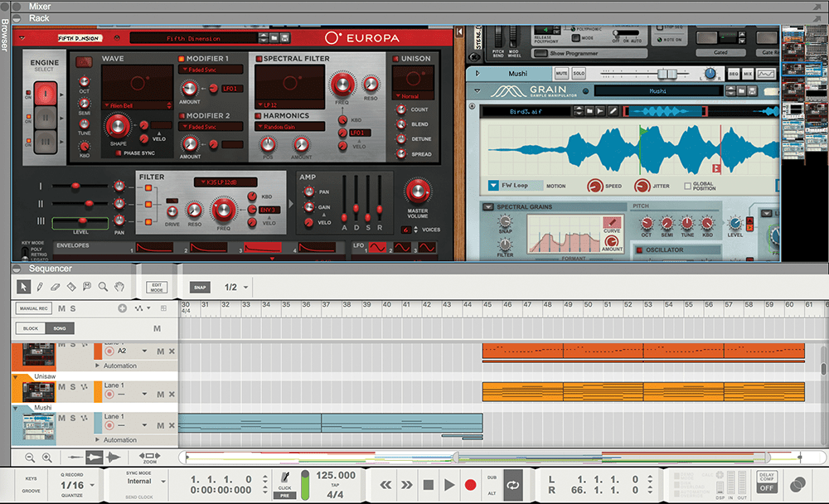Image resolution: width=829 pixels, height=504 pixels.
Task: Open the FW Loop motion dropdown
Action: (495, 186)
